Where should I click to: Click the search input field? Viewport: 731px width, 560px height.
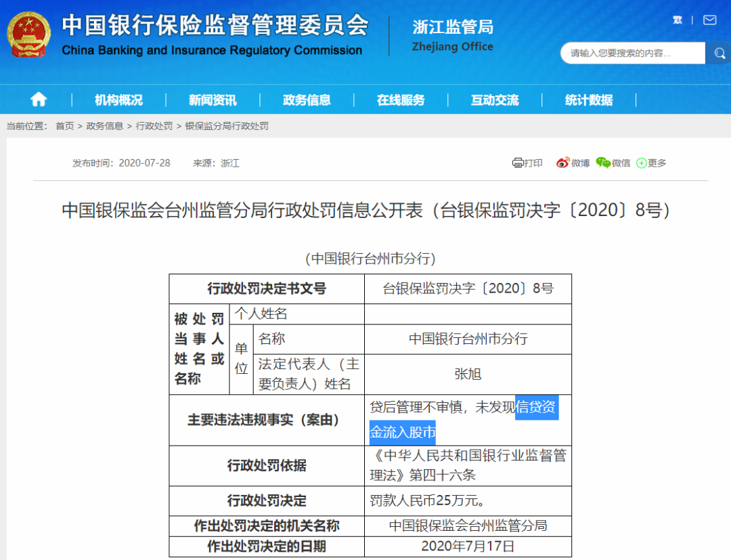point(629,53)
